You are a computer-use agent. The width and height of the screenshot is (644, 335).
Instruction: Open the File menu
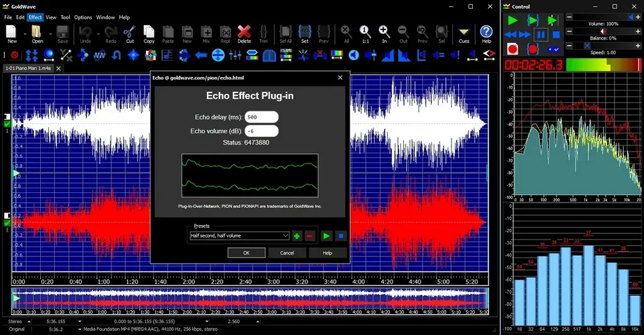coord(8,17)
